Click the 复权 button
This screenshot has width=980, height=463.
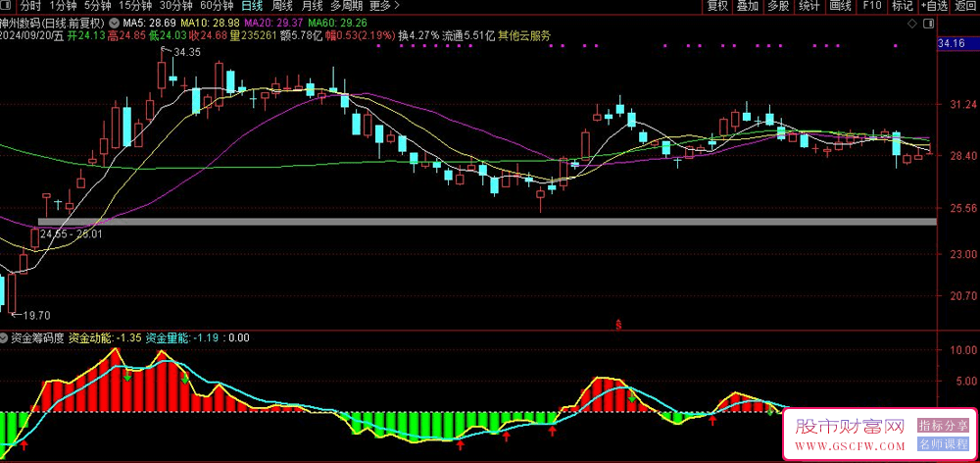717,6
